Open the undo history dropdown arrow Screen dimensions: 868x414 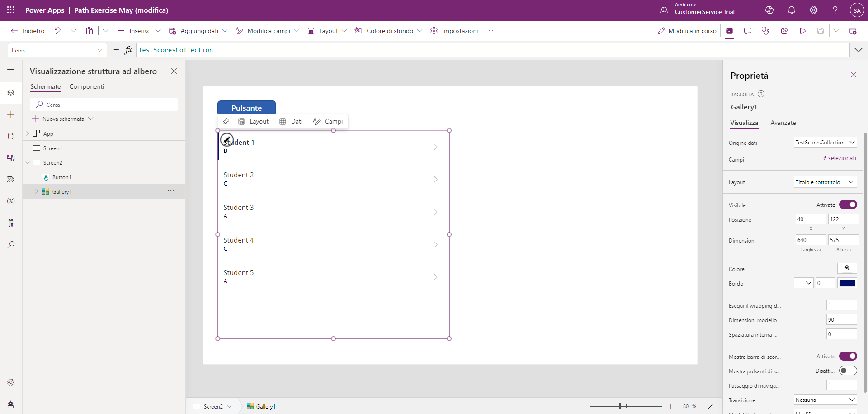(x=73, y=31)
